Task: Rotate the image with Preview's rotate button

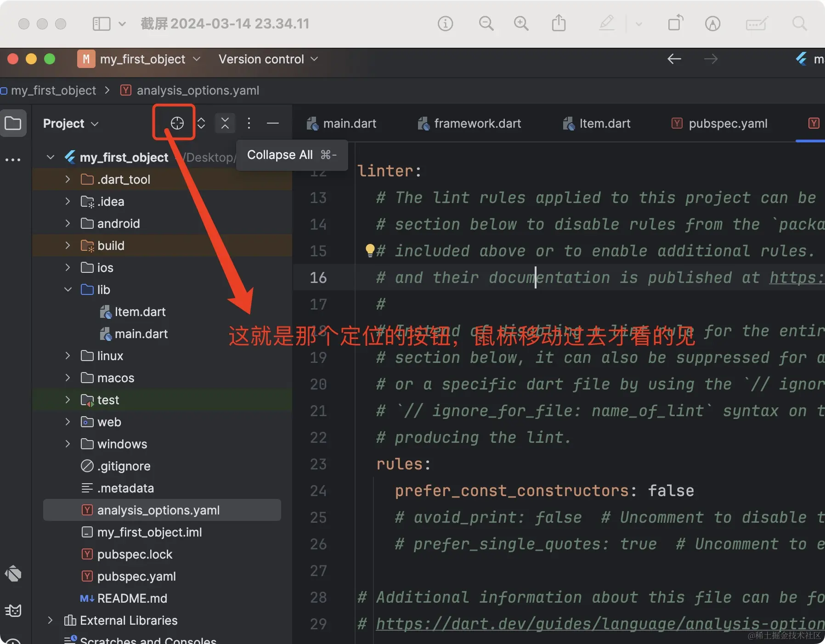Action: pos(675,23)
